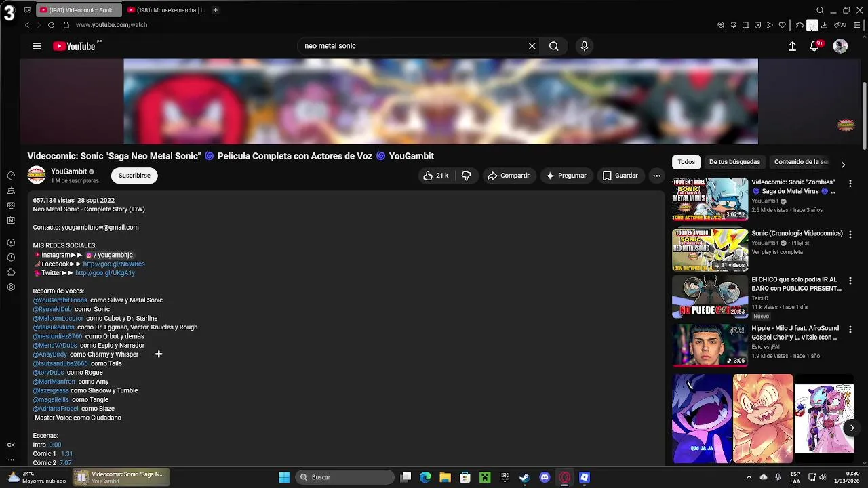Dislike the video with thumbs down
Viewport: 868px width, 488px height.
467,176
